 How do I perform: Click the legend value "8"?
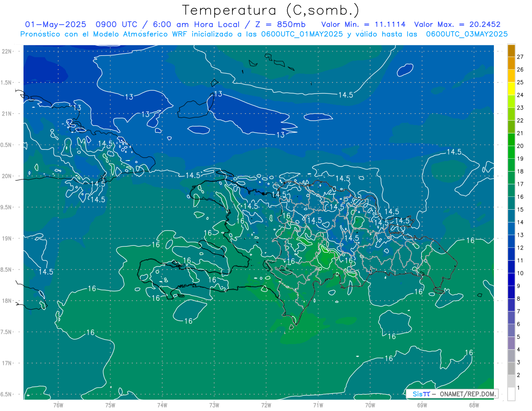pyautogui.click(x=519, y=298)
